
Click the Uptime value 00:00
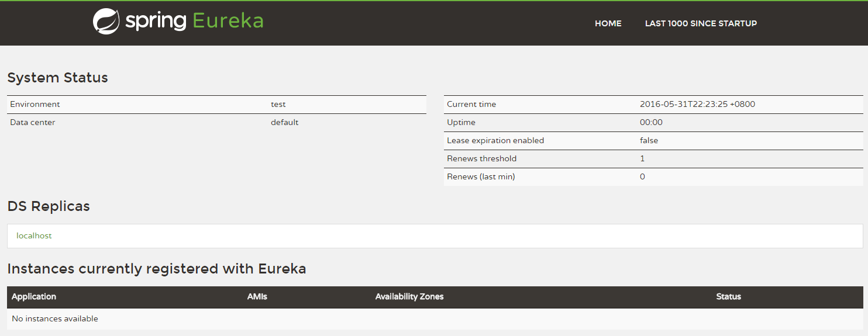pyautogui.click(x=651, y=123)
